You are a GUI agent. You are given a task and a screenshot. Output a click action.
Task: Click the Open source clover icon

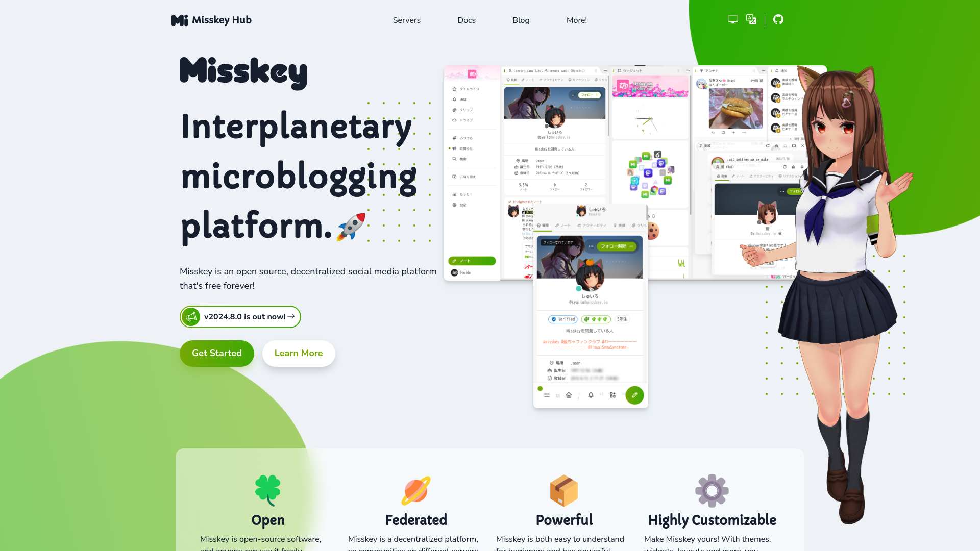click(267, 489)
